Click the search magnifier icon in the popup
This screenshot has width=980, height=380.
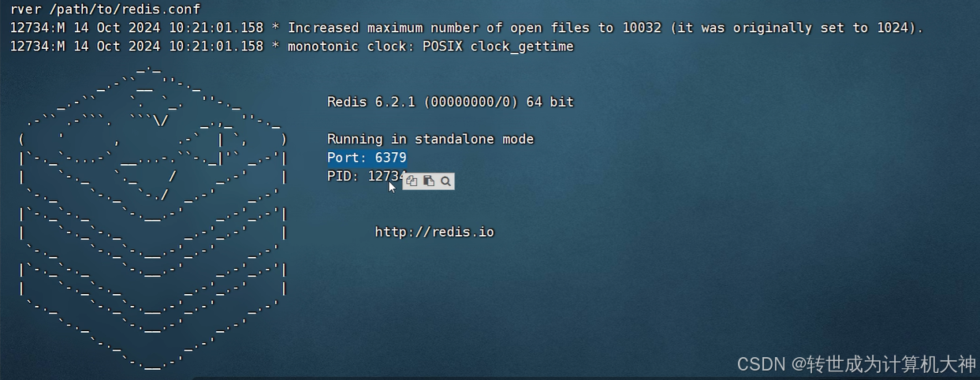point(445,181)
